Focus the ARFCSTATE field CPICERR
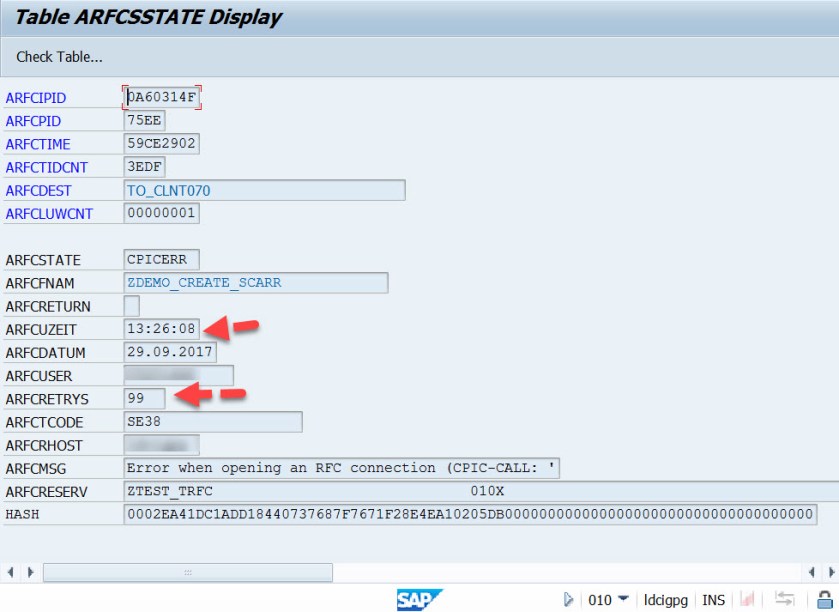This screenshot has height=612, width=839. point(162,259)
